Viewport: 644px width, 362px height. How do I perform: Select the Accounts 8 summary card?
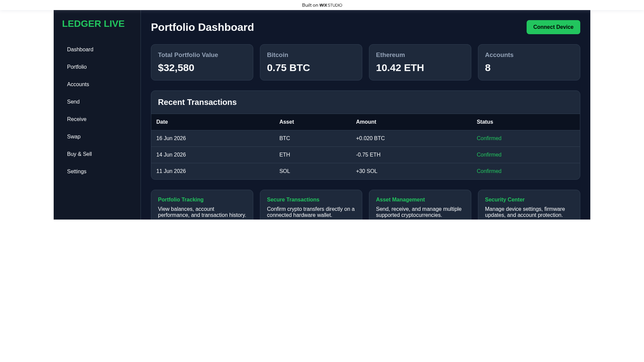(529, 62)
